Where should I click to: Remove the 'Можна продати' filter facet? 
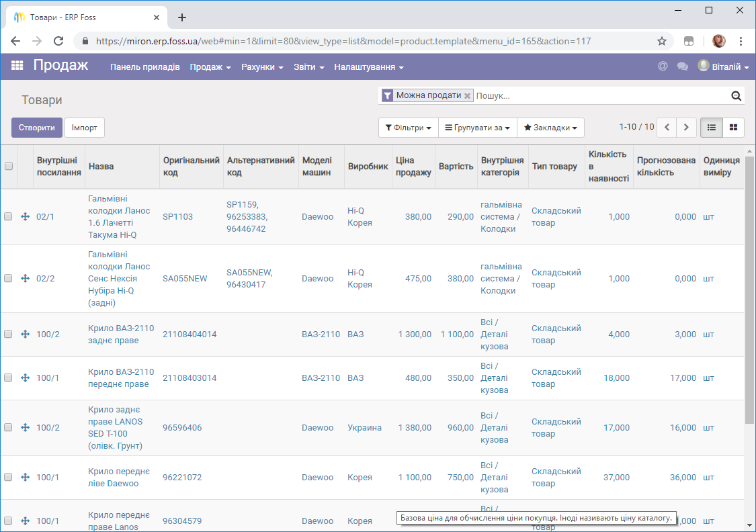tap(467, 96)
